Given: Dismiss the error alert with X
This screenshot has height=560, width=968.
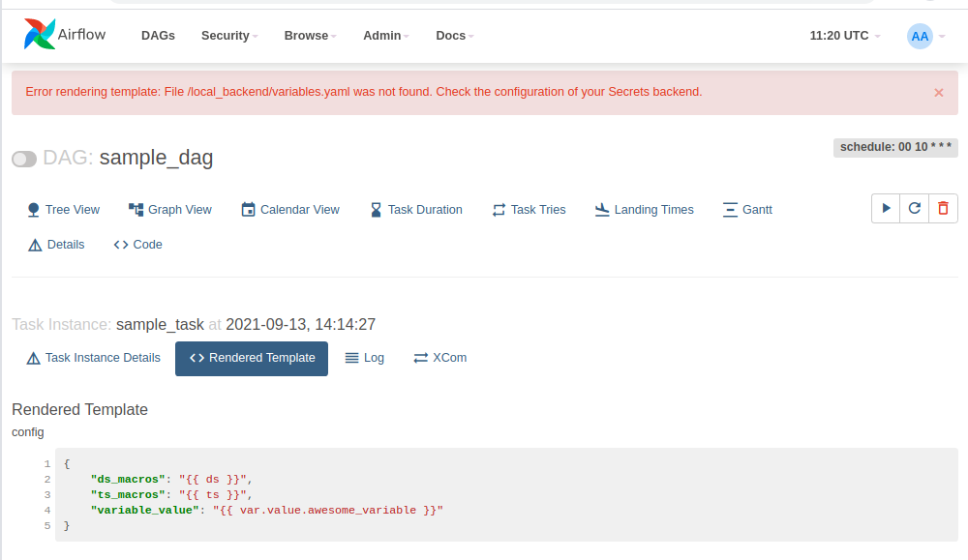Looking at the screenshot, I should (938, 93).
